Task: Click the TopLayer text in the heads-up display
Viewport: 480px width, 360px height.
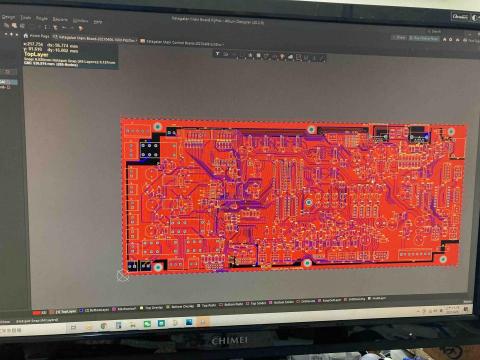Action: (36, 54)
